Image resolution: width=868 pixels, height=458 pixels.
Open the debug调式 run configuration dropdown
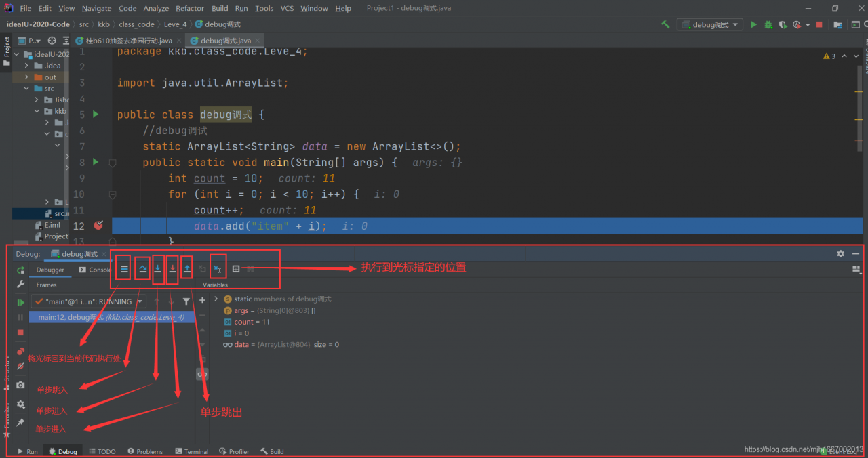(x=710, y=24)
